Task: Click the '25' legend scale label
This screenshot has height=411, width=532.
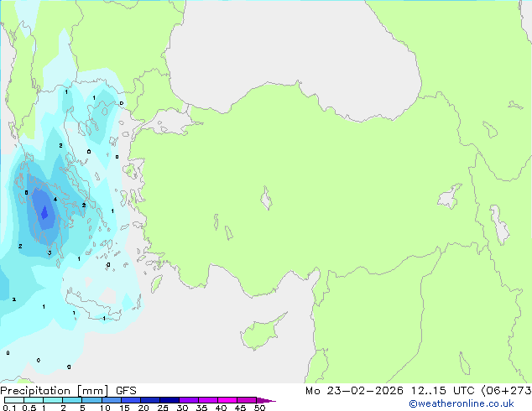Action: (x=163, y=408)
